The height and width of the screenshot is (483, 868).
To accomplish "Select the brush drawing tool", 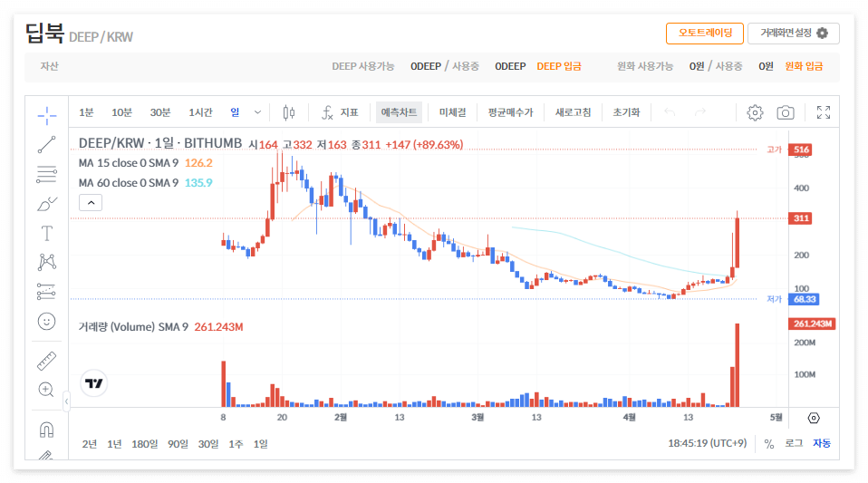I will click(x=47, y=204).
